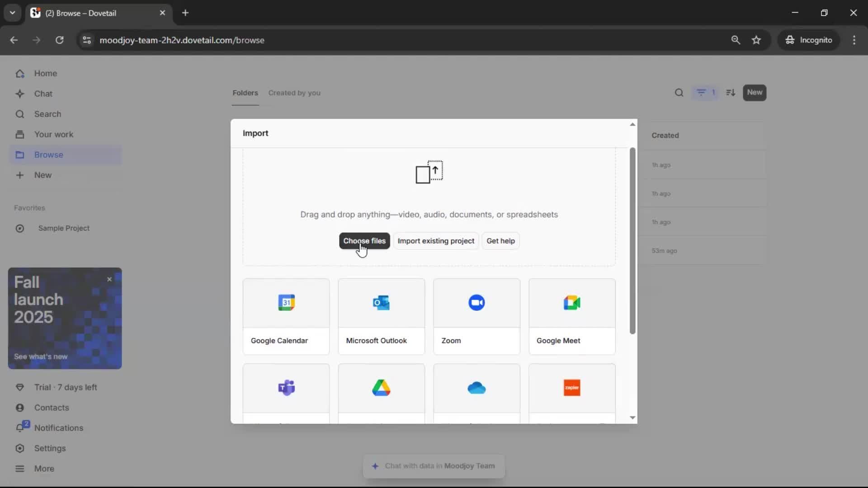The width and height of the screenshot is (868, 488).
Task: Click the Google Calendar integration icon
Action: (286, 303)
